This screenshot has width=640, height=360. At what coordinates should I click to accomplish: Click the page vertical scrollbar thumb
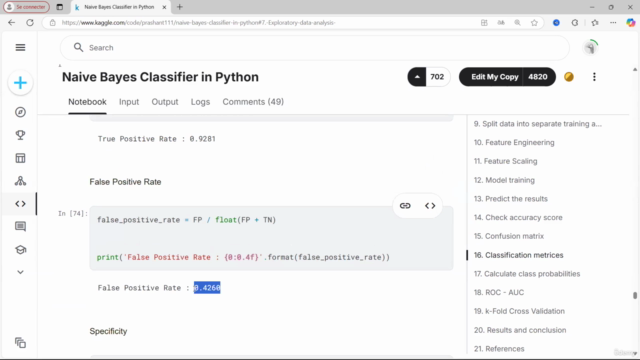click(635, 295)
